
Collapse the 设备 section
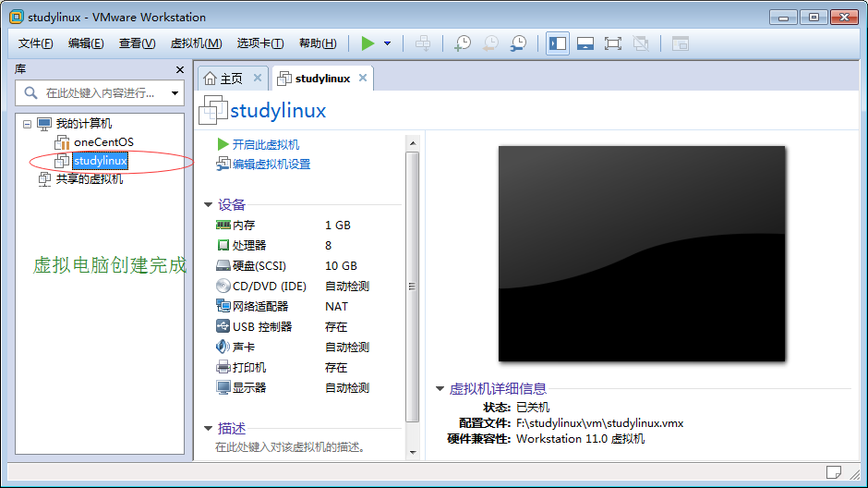pyautogui.click(x=208, y=205)
